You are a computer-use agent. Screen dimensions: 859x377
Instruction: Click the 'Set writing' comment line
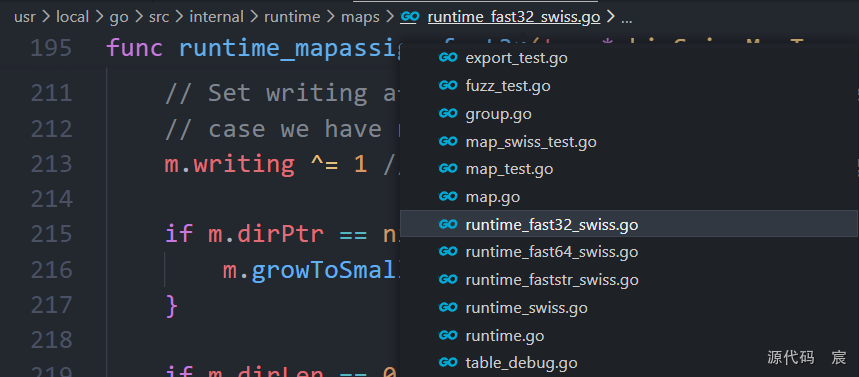coord(282,93)
